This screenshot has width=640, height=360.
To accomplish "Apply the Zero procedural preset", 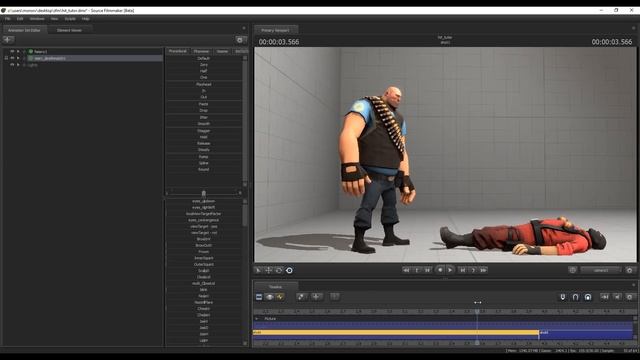I will pyautogui.click(x=204, y=64).
